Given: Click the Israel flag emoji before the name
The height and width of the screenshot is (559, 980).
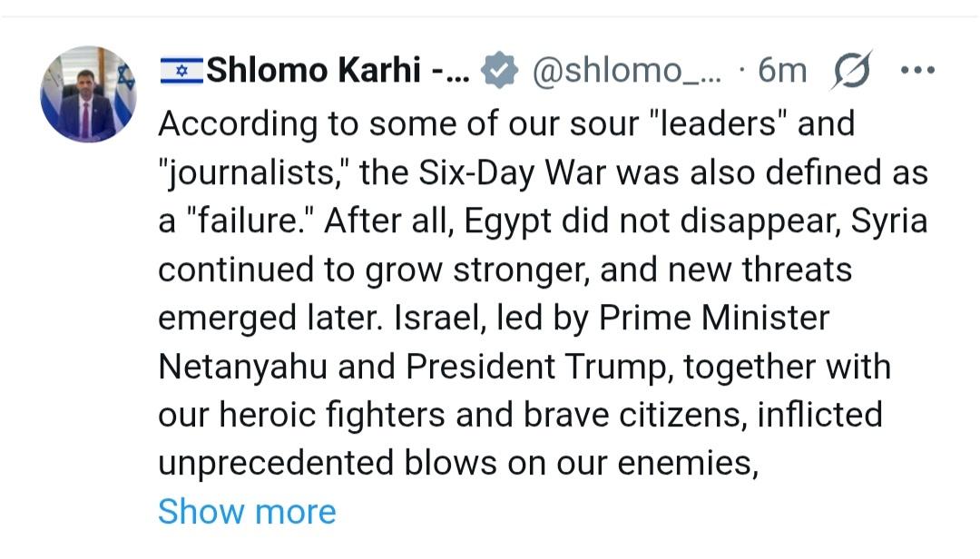Looking at the screenshot, I should [x=181, y=70].
